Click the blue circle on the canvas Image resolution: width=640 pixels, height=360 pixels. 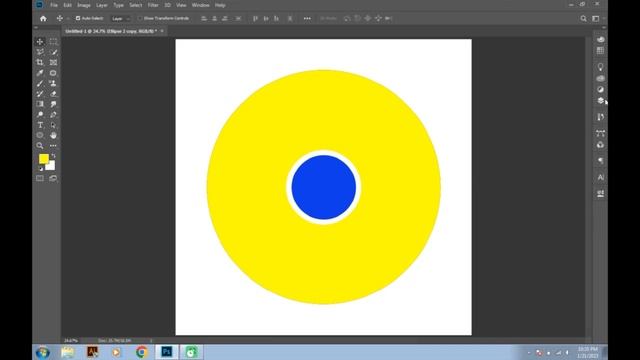coord(324,187)
